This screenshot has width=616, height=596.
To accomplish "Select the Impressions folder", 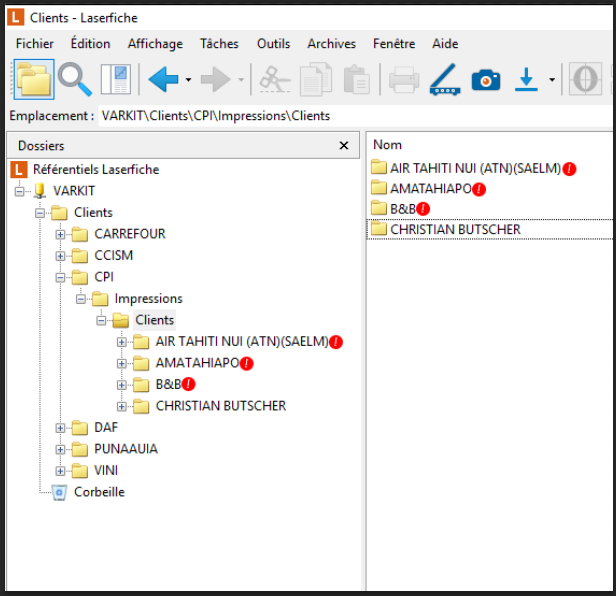I will (x=148, y=299).
